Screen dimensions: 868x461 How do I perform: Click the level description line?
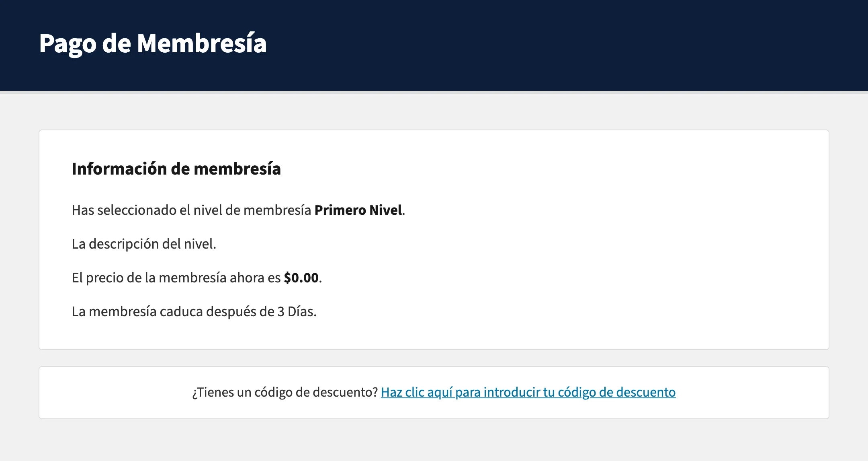[x=143, y=243]
